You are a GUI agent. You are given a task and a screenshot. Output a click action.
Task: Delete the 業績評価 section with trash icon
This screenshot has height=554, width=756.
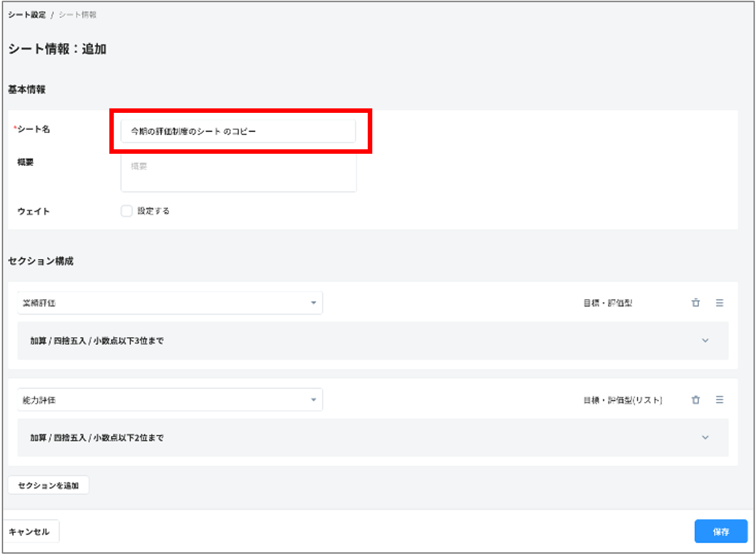point(695,303)
